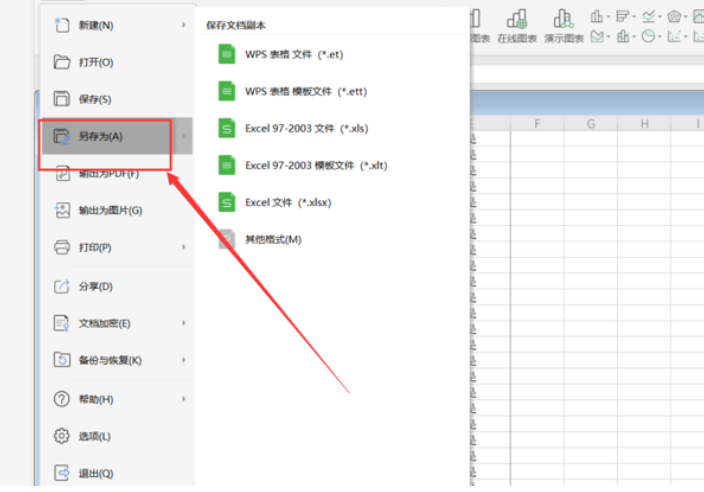Insert a pie chart from ribbon

[x=648, y=36]
